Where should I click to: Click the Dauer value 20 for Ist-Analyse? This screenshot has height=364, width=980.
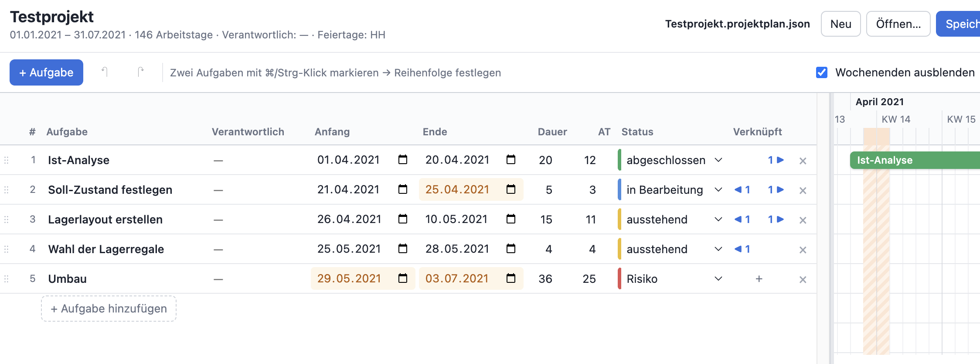tap(546, 160)
